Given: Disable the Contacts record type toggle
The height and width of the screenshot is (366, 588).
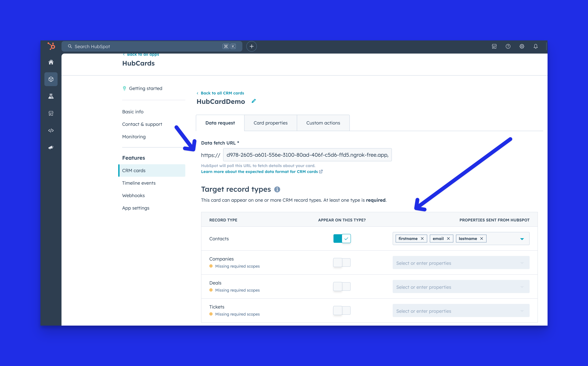Looking at the screenshot, I should tap(342, 238).
